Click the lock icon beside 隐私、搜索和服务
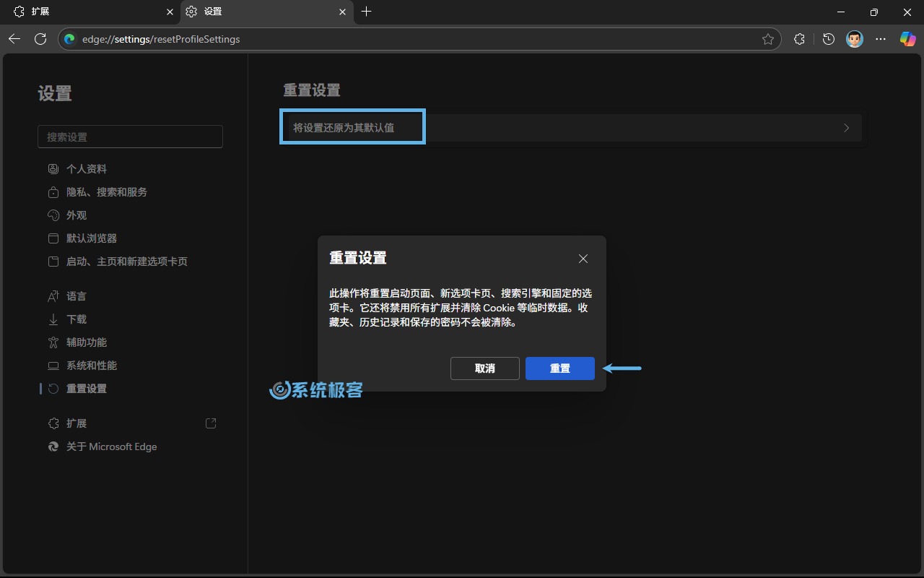 [53, 191]
